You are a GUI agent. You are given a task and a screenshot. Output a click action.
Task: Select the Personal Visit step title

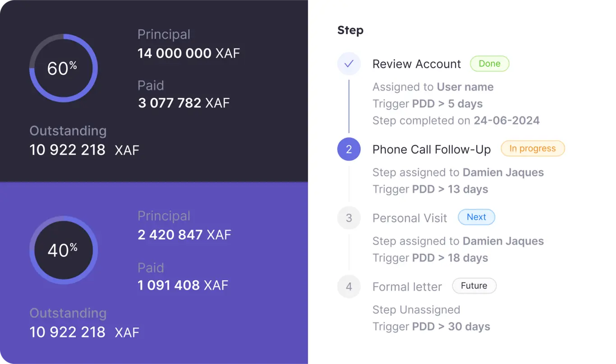(x=409, y=218)
